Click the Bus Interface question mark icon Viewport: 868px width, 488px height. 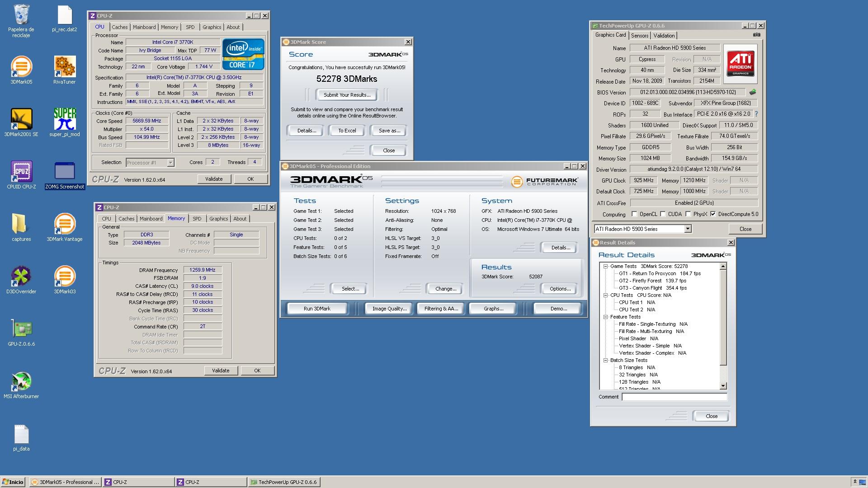[756, 114]
